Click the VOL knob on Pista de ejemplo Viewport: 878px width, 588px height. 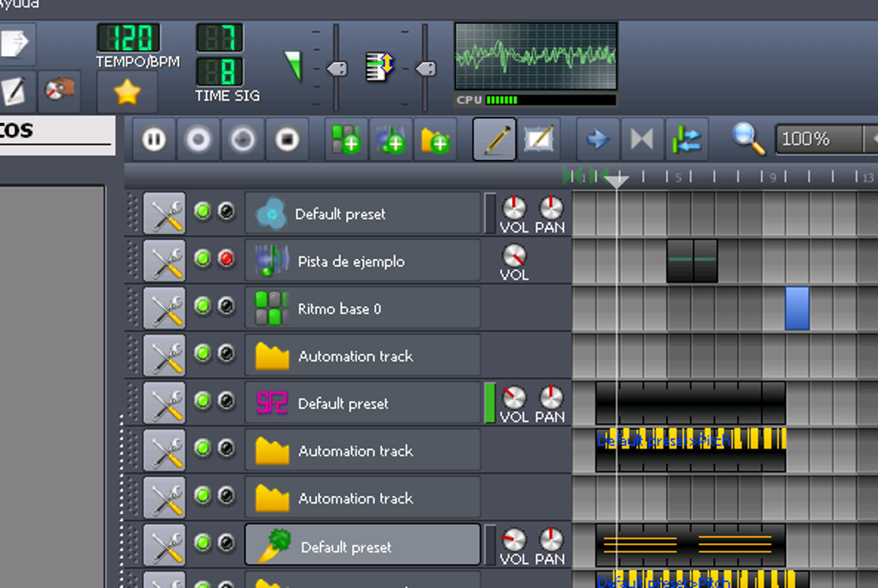(514, 256)
